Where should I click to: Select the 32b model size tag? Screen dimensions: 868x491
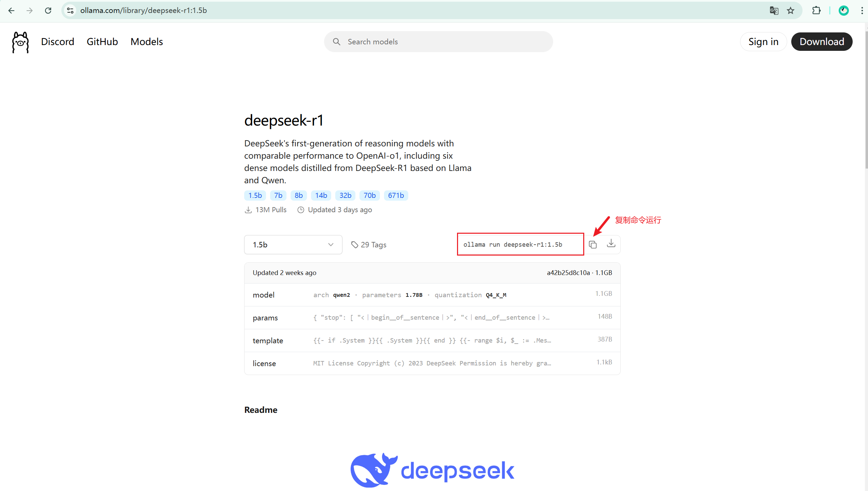pos(345,196)
